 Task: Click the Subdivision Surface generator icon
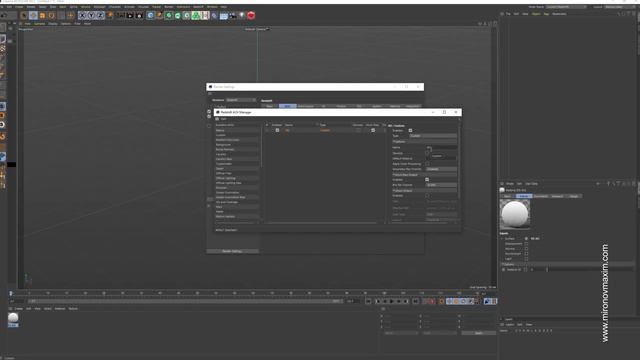(x=169, y=16)
